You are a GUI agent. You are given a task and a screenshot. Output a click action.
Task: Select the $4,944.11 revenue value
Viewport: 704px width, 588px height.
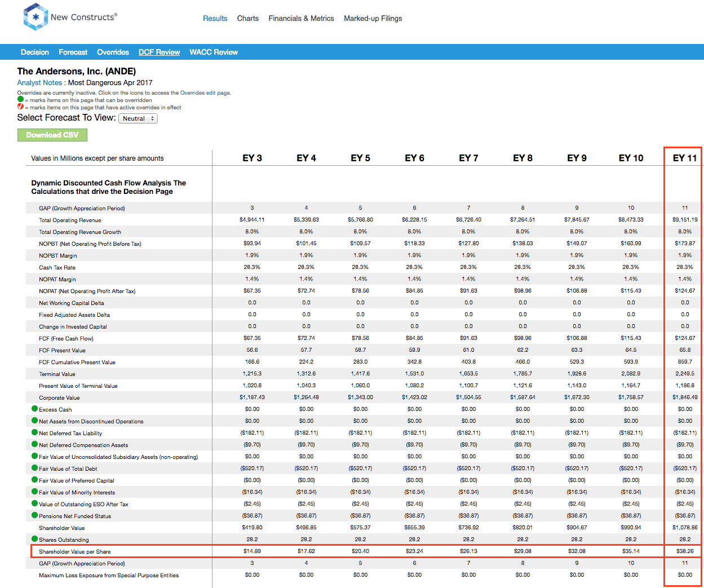pos(252,220)
